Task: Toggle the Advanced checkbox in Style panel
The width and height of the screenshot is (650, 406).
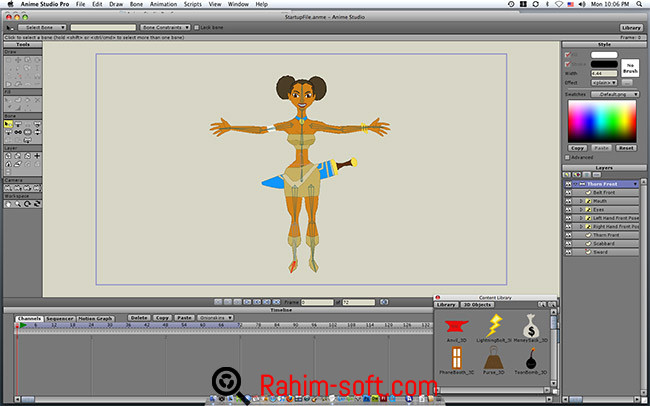Action: pos(569,156)
